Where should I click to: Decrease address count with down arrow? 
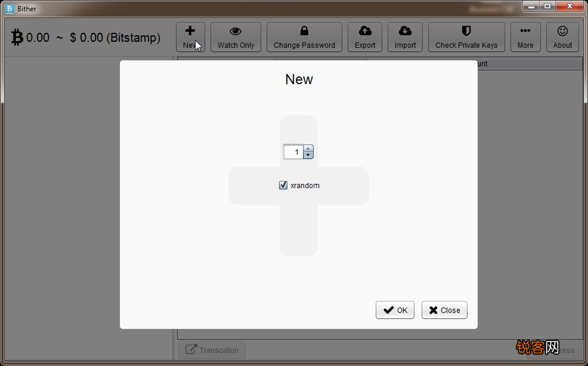tap(308, 155)
